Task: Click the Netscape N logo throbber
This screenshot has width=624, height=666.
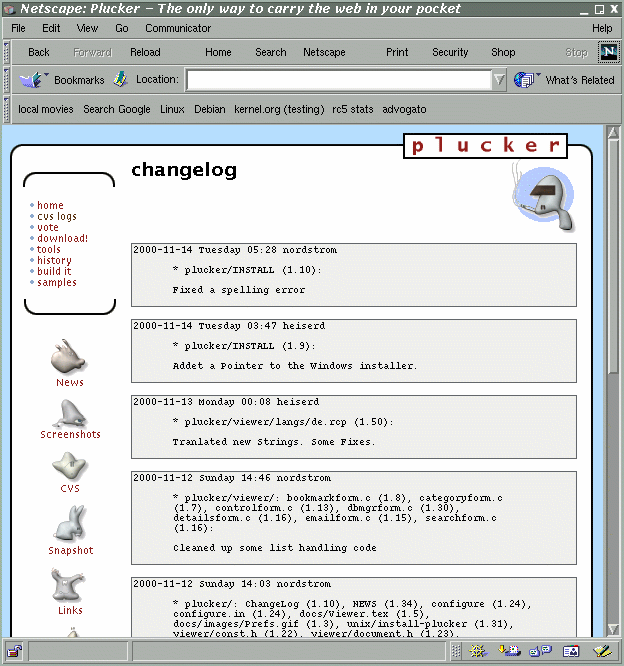Action: (x=608, y=52)
